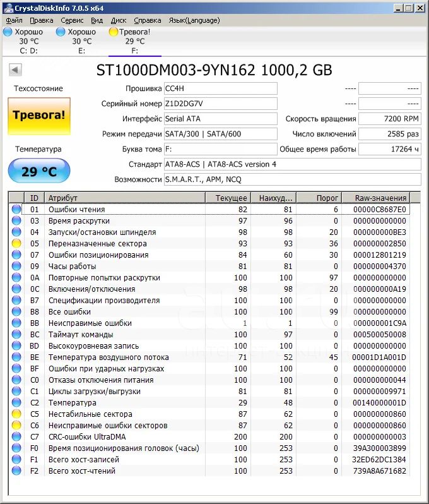Click status icon of Часы работы row
This screenshot has height=504, width=429.
(16, 266)
